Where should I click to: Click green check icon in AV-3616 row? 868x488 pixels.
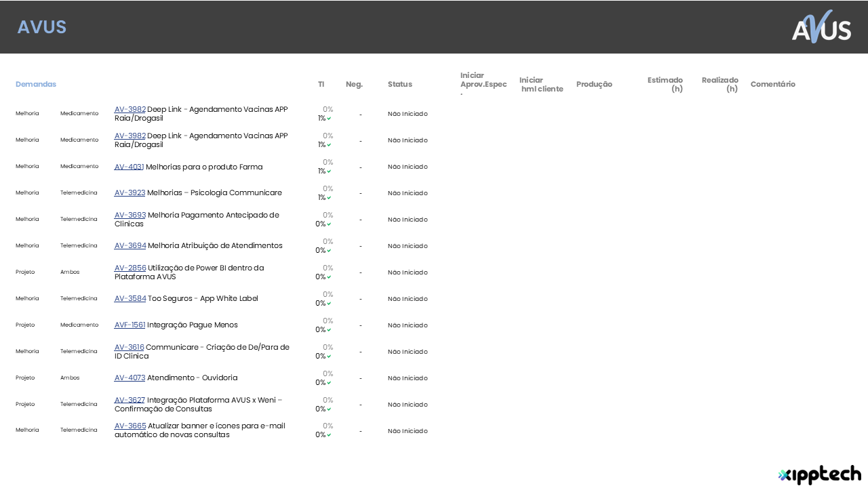click(x=329, y=357)
